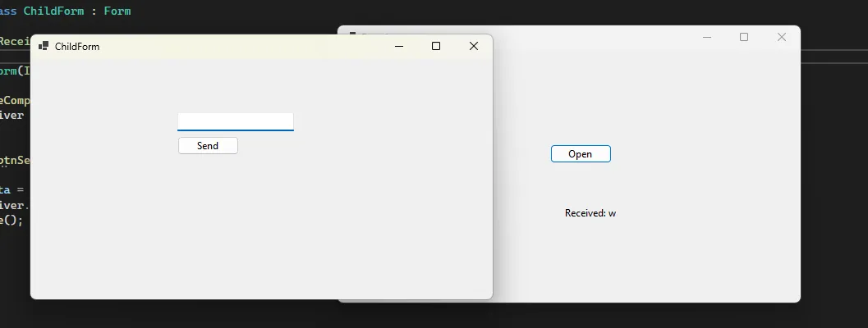Viewport: 868px width, 328px height.
Task: Place cursor at 'e();' code line
Action: click(x=11, y=220)
